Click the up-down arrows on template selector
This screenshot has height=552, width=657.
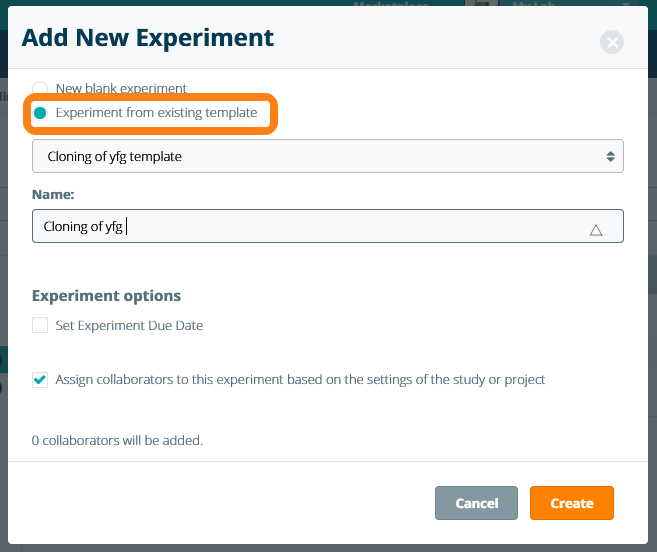610,156
